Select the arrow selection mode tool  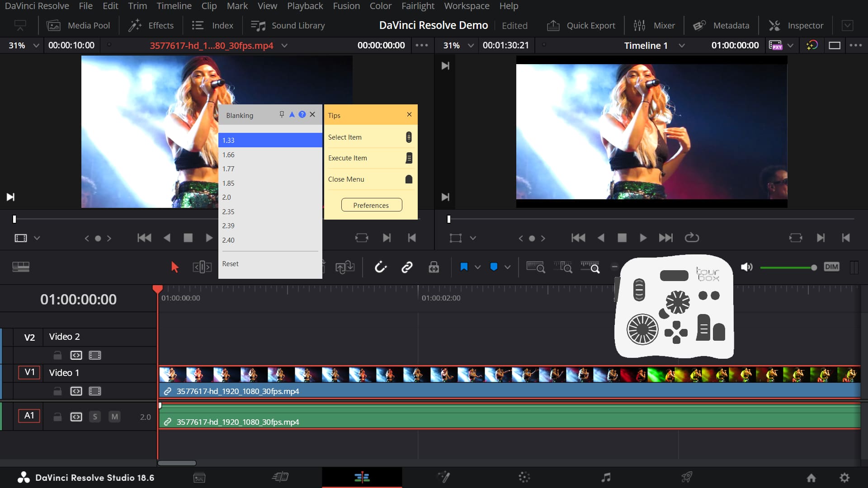coord(175,267)
